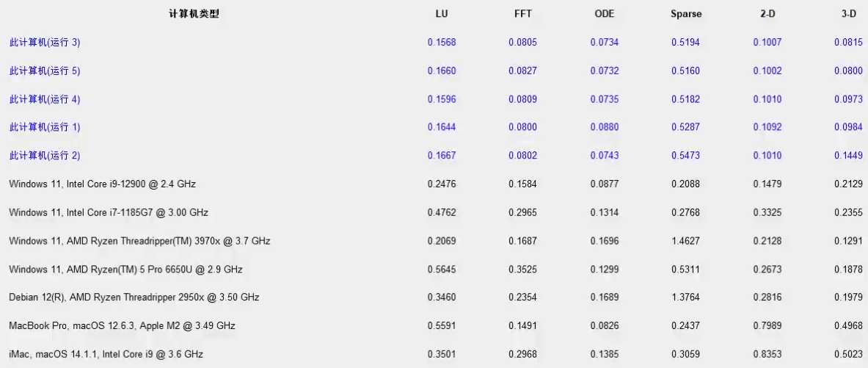This screenshot has height=368, width=868.
Task: Click the 此计算机(运行 3) link
Action: (x=45, y=43)
